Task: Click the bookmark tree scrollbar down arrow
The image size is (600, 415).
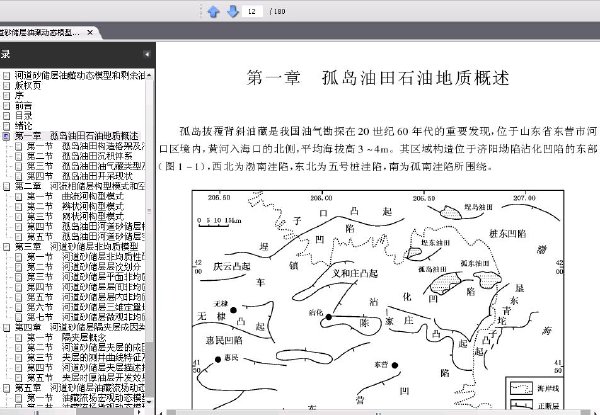Action: (149, 402)
